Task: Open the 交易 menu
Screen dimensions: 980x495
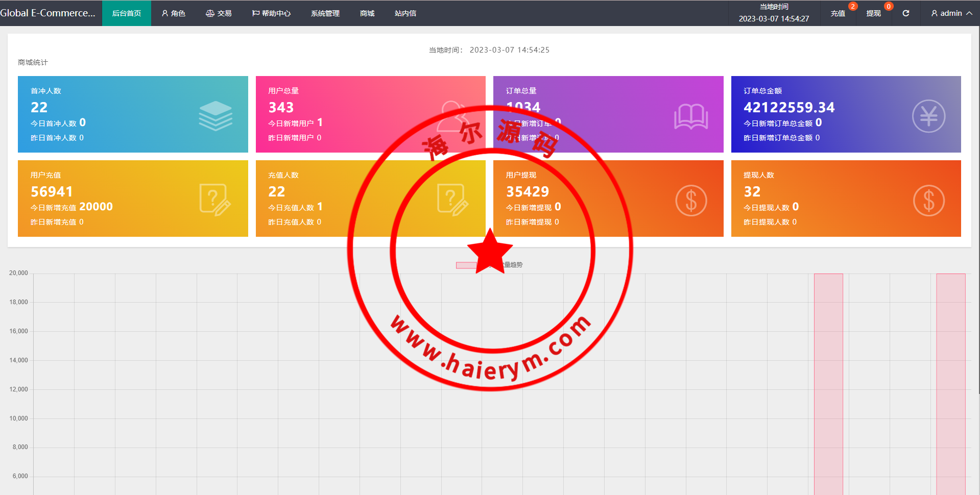Action: click(x=219, y=13)
